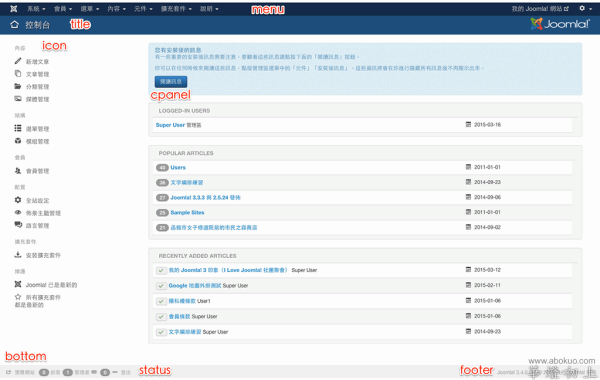600x380 pixels.
Task: Click the blue 閱讀訊息 button
Action: coord(171,82)
